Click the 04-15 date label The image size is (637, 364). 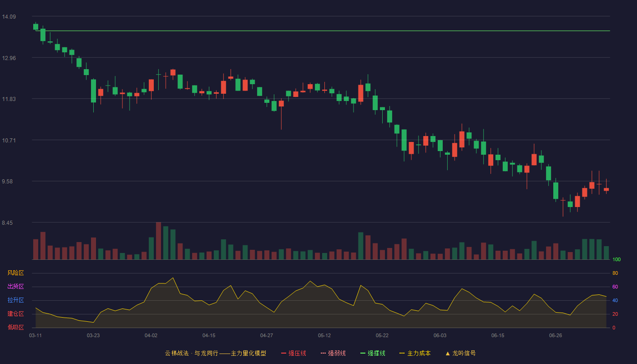pos(209,335)
